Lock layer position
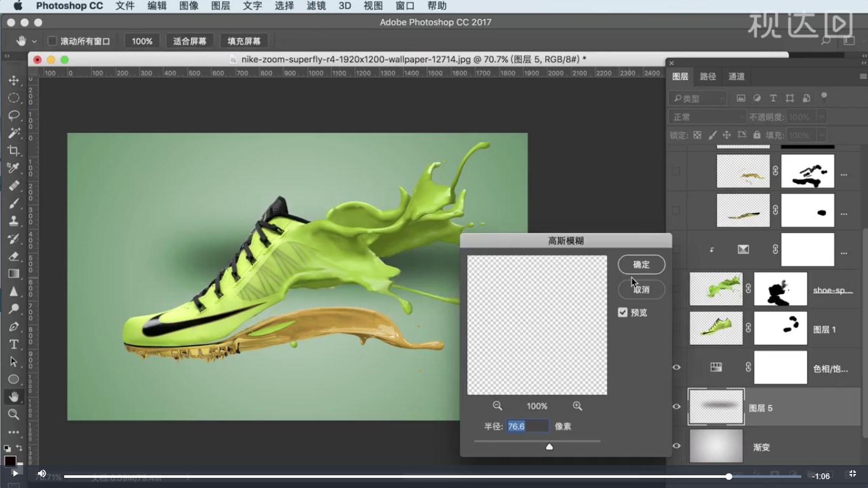Screen dimensions: 868x488 727,135
